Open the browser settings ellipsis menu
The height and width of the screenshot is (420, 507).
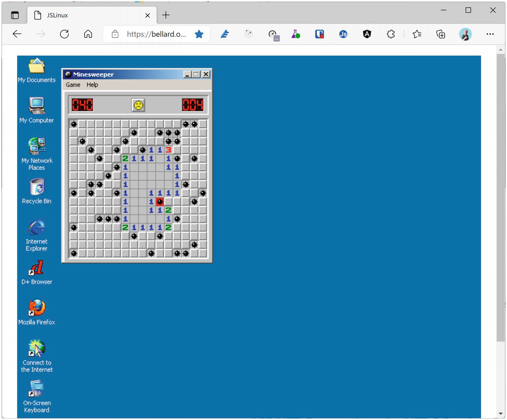point(490,34)
